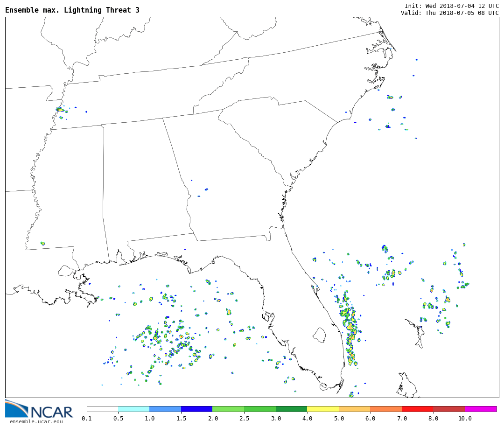The height and width of the screenshot is (427, 504).
Task: Click the Init time text
Action: (451, 6)
